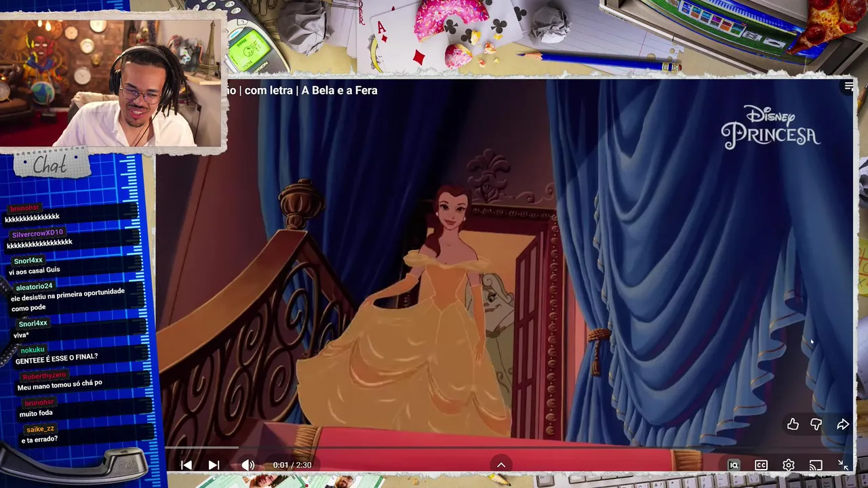The image size is (868, 488).
Task: Click username saike_zz in chat
Action: pos(40,429)
